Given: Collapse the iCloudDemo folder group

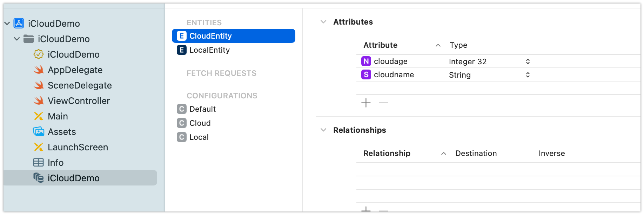Looking at the screenshot, I should [17, 39].
